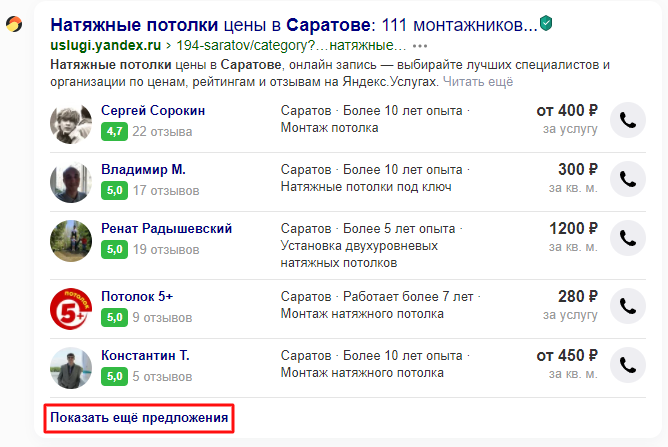Image resolution: width=668 pixels, height=447 pixels.
Task: Click Ренат Радышевский's 5,0 rating badge
Action: tap(114, 249)
